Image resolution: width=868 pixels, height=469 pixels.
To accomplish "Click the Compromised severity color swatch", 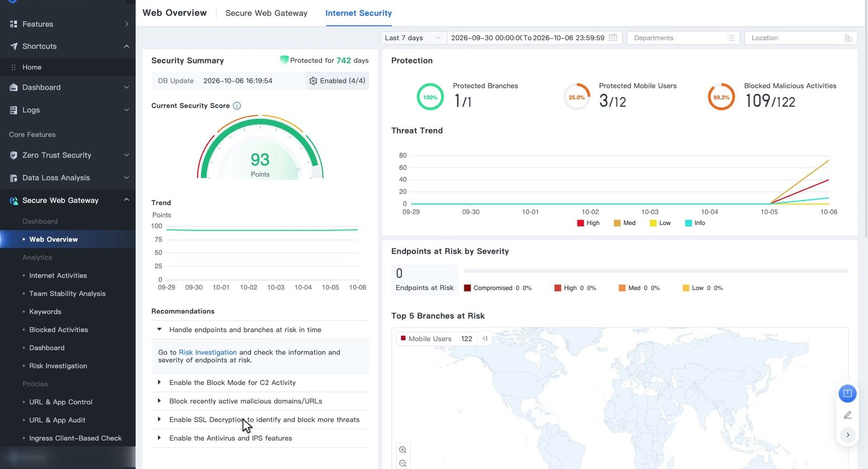I will (x=467, y=288).
